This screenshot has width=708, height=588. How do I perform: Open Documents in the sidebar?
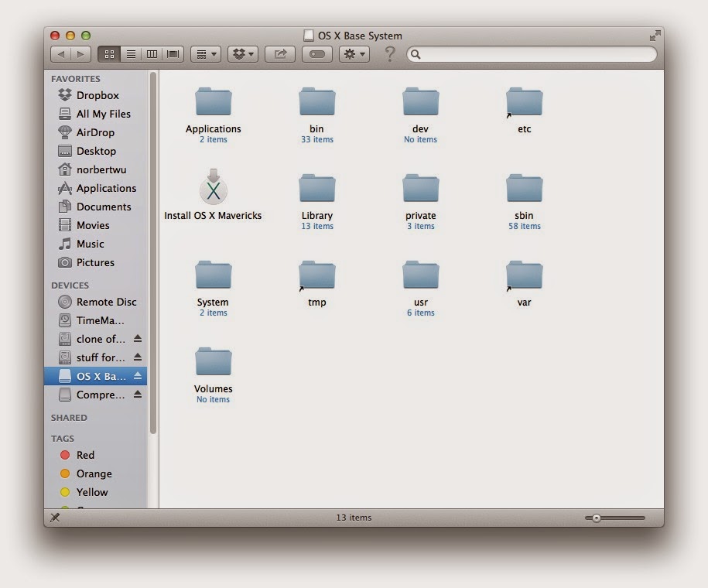(x=95, y=207)
